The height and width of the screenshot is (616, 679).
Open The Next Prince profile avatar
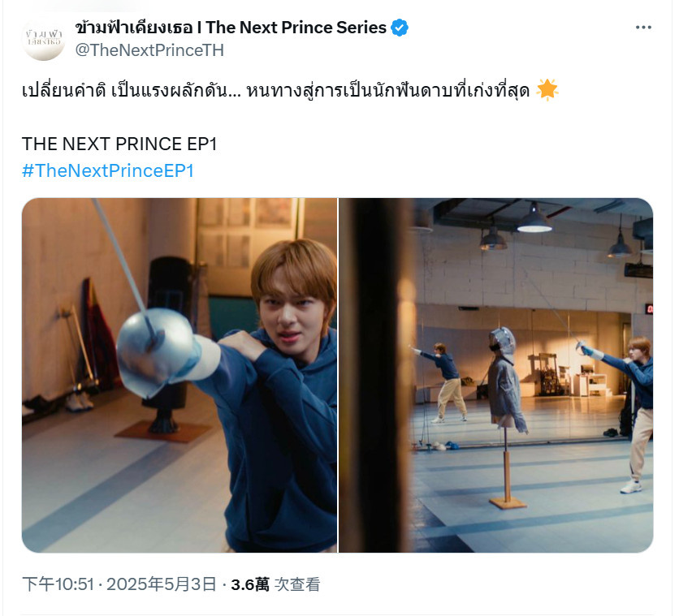click(43, 39)
